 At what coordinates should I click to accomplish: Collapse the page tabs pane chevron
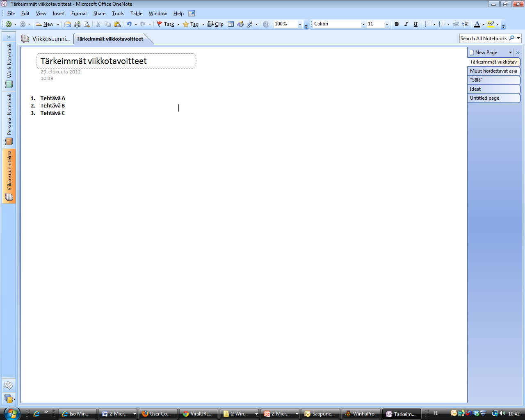[x=518, y=52]
